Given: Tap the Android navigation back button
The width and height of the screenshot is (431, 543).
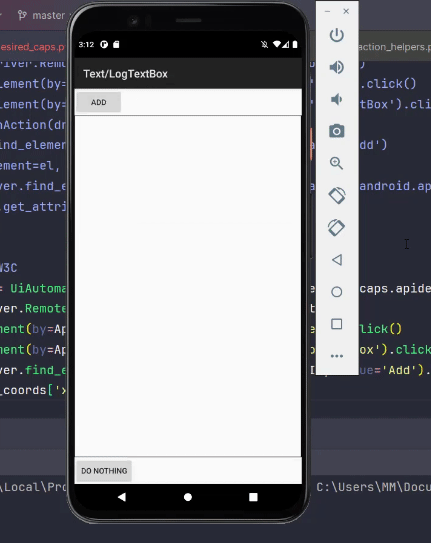Looking at the screenshot, I should 122,497.
